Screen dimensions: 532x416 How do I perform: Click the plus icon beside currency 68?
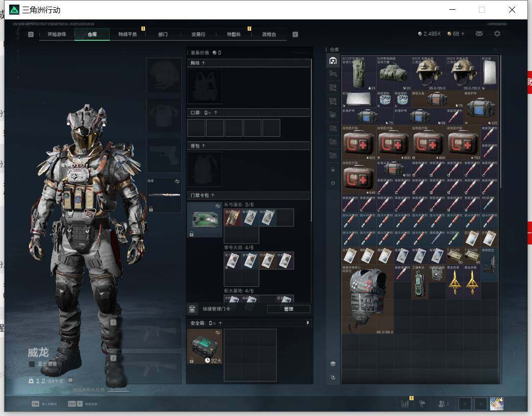click(463, 34)
